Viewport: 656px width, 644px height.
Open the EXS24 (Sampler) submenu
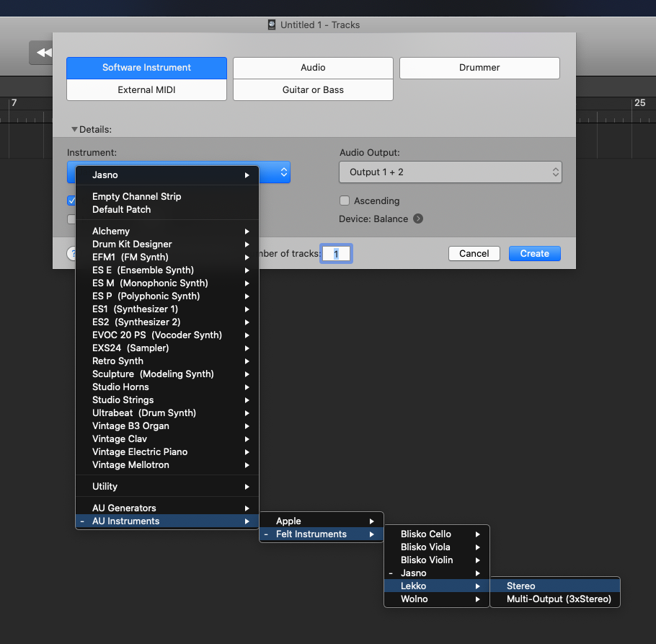click(x=167, y=348)
